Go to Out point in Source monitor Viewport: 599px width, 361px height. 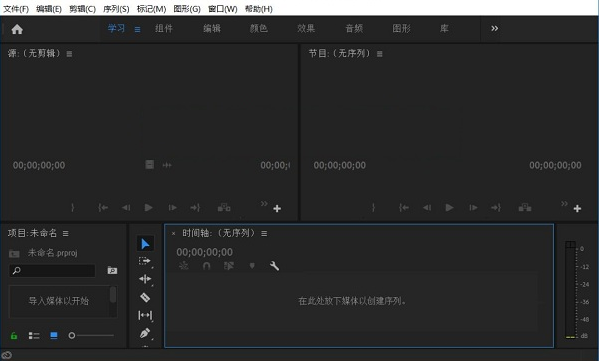pyautogui.click(x=195, y=208)
